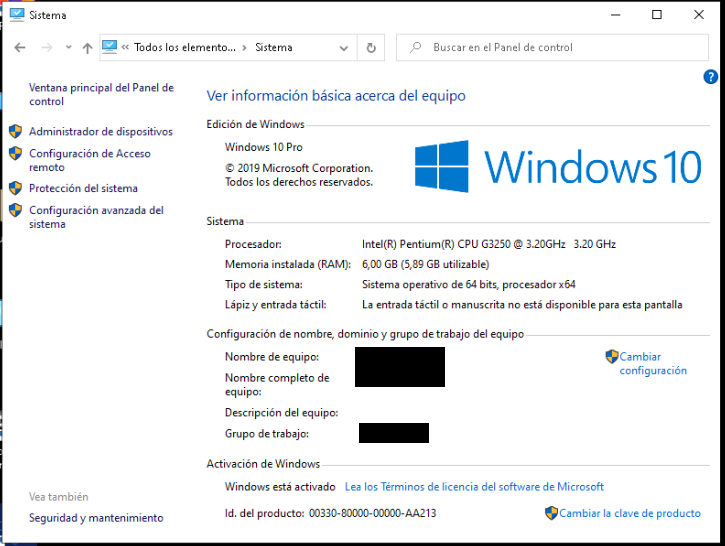Open help with the blue question mark
Viewport: 725px width, 546px height.
(710, 77)
